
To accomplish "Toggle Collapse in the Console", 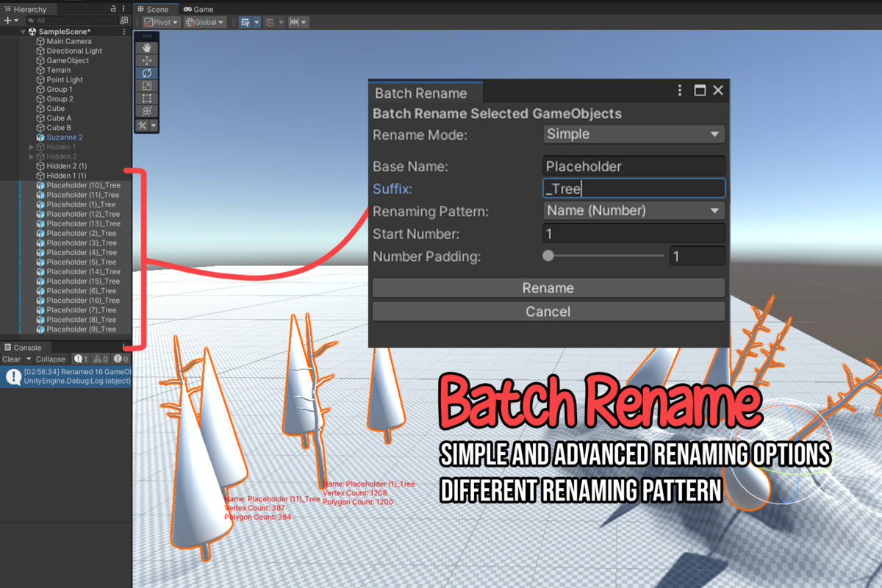I will click(x=51, y=359).
